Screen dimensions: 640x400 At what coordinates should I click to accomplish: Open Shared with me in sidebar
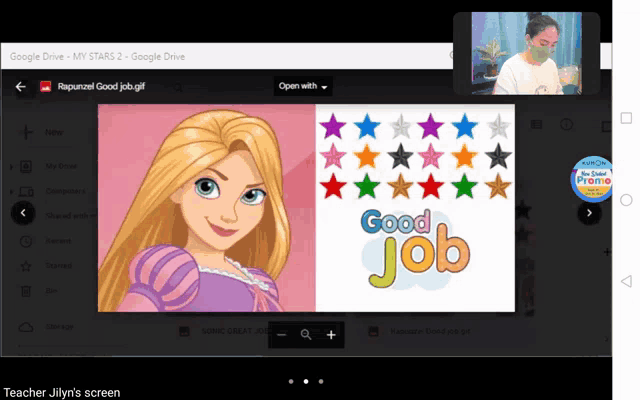coord(69,216)
